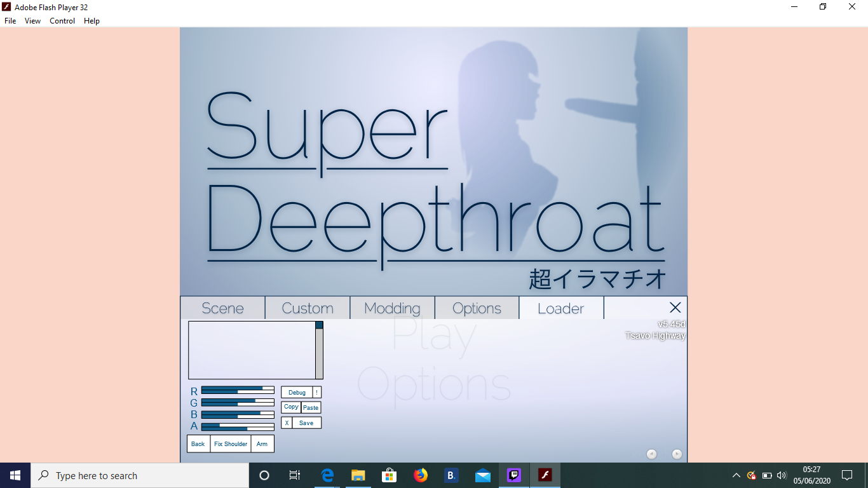Open the File menu

pos(10,21)
